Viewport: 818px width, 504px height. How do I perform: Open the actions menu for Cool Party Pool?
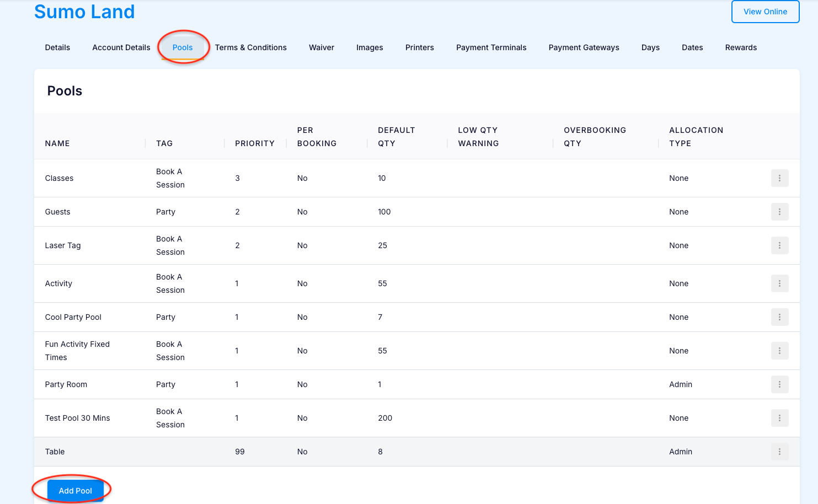click(x=779, y=317)
